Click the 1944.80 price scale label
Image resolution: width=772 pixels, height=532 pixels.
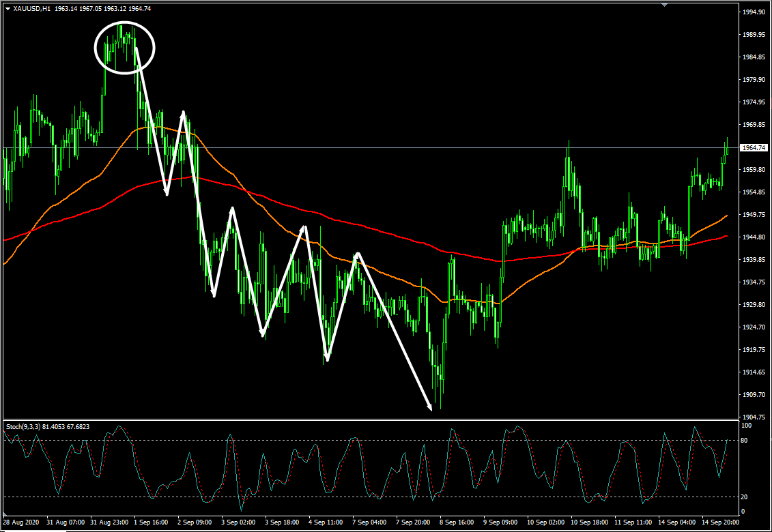[754, 237]
